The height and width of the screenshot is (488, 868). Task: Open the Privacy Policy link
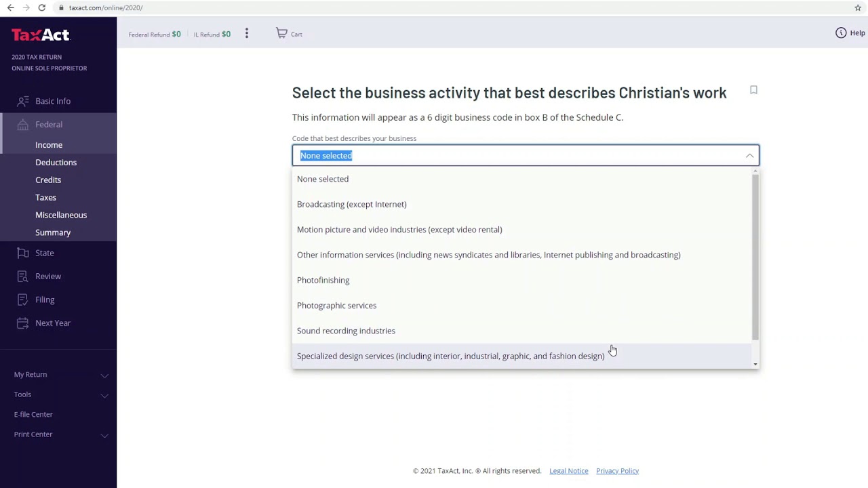pos(617,471)
